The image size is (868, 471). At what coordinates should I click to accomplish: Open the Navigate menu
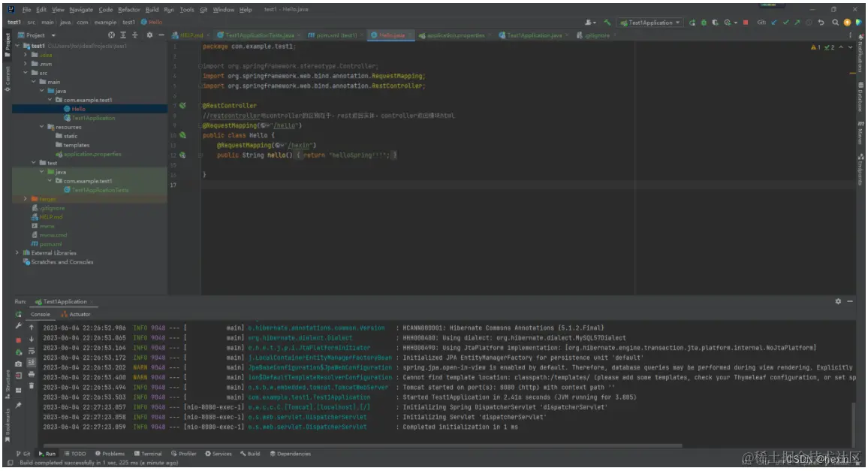(x=81, y=10)
